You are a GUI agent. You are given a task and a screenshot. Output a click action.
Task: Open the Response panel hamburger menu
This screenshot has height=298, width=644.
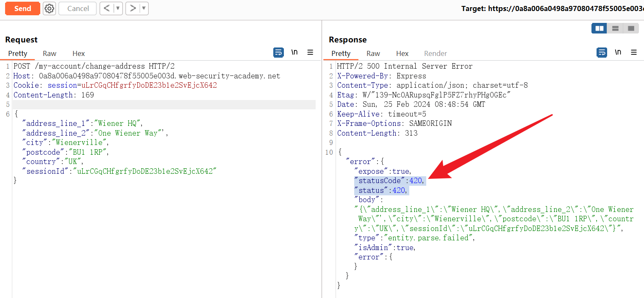pos(634,53)
